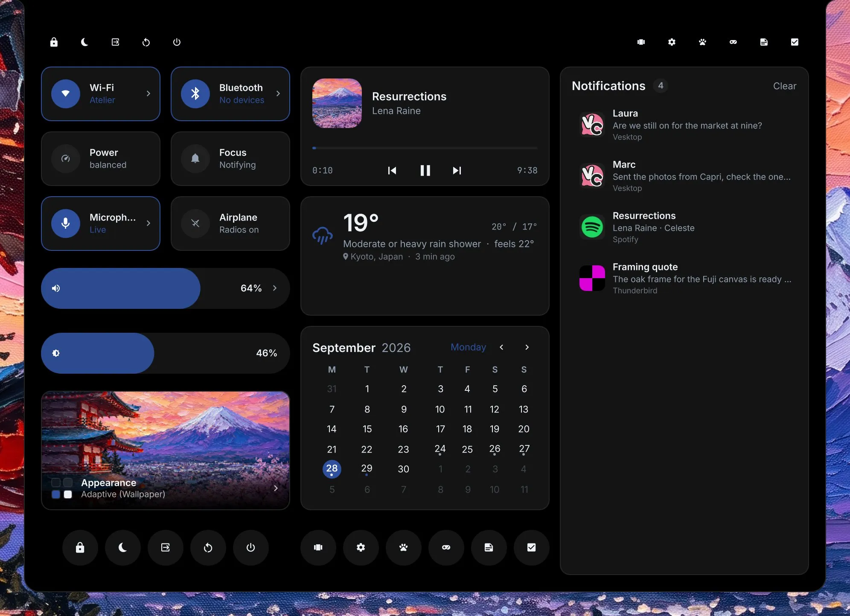Click the lock icon in the top bar

54,42
